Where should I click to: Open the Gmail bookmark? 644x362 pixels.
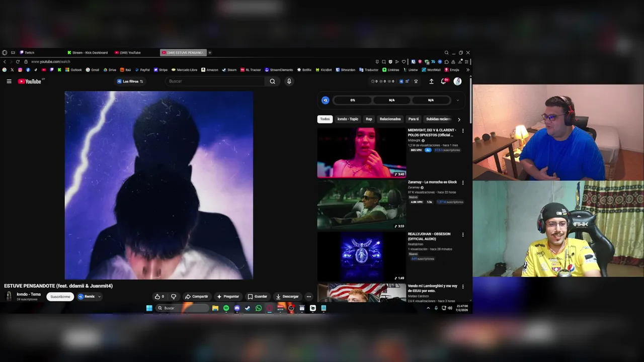[93, 70]
